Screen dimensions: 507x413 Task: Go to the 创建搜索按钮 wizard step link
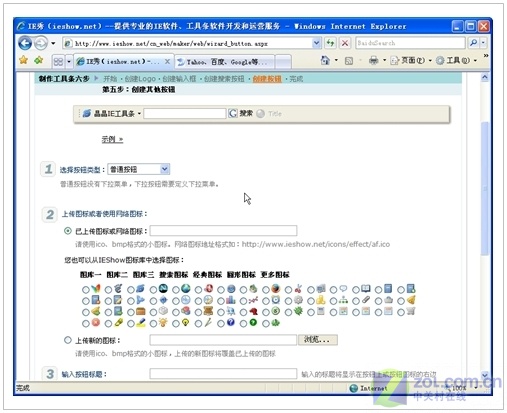(224, 79)
